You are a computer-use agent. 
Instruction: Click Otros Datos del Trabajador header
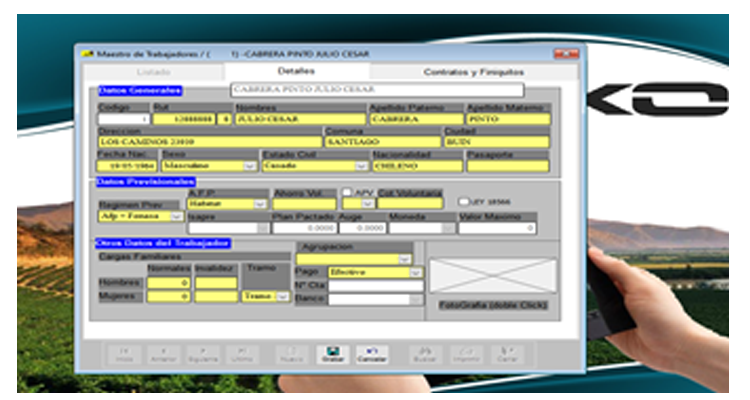point(163,244)
